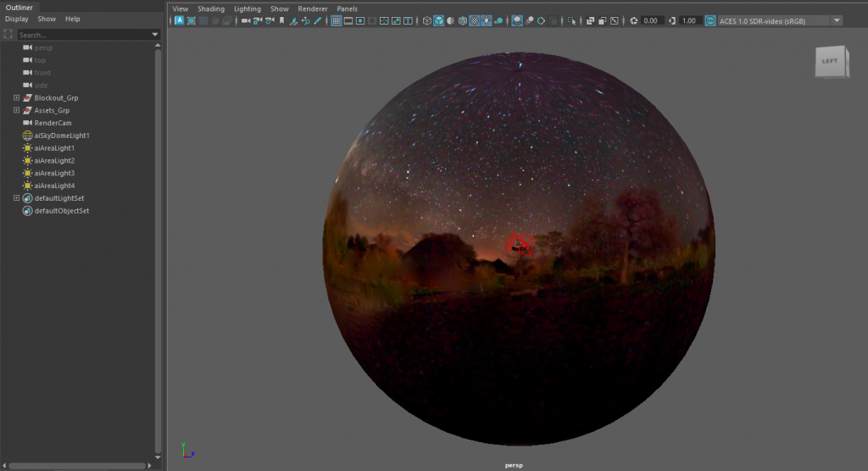Expand the Blockout_Grp node
Screen dimensions: 868x471
coord(17,98)
